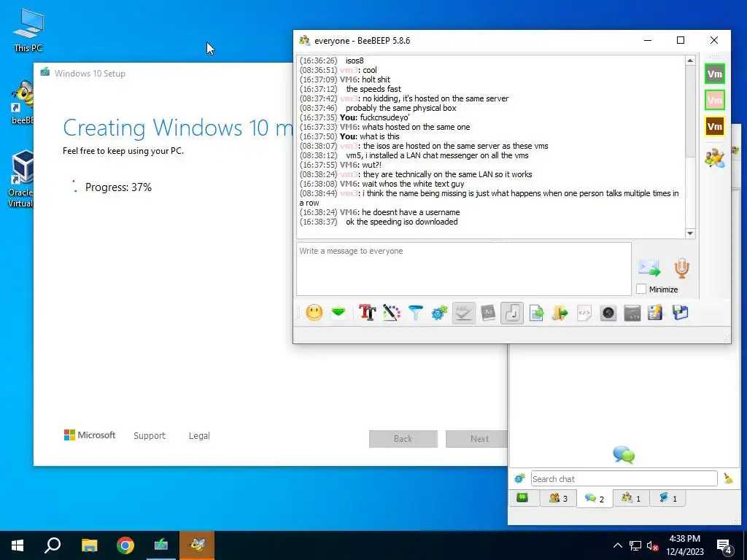Click the message 'ok the speeding iso downloaded'
Viewport: 747px width, 560px height.
pyautogui.click(x=402, y=222)
